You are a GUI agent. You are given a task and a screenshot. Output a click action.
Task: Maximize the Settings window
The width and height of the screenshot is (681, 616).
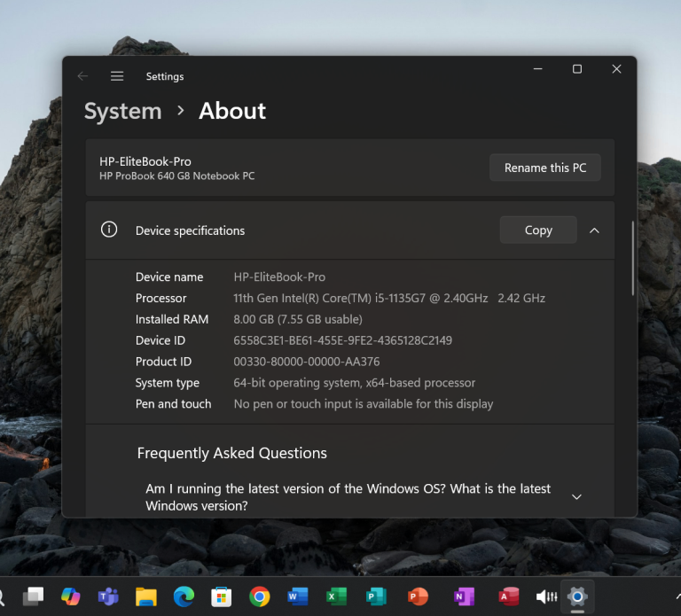(x=576, y=69)
